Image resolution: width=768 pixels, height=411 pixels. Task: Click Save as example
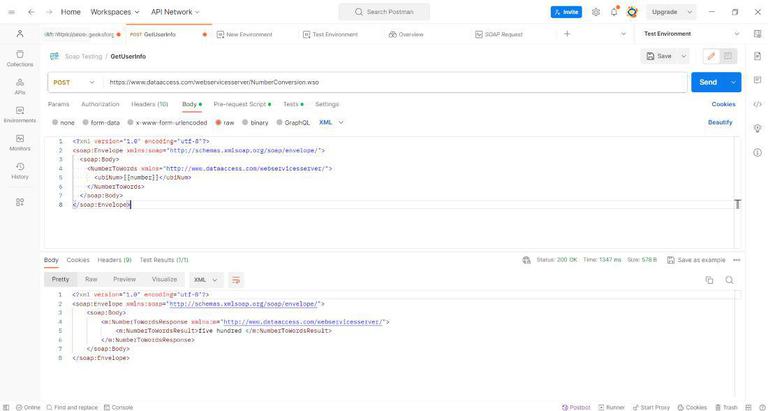(696, 260)
